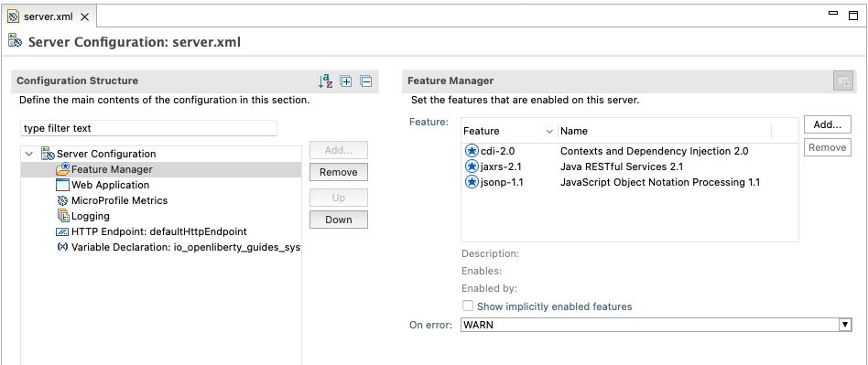Viewport: 868px width, 365px height.
Task: Open the On error dropdown
Action: [x=845, y=325]
